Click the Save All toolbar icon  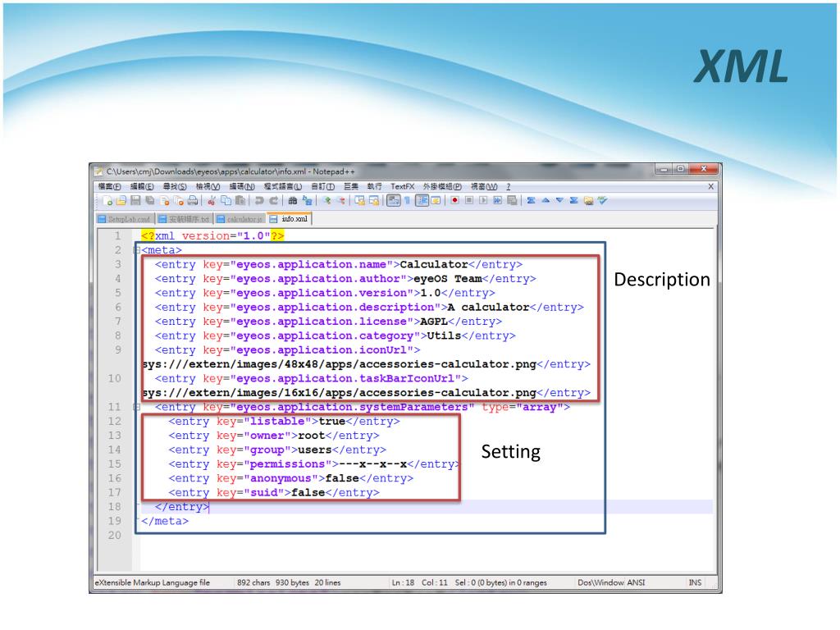coord(150,201)
